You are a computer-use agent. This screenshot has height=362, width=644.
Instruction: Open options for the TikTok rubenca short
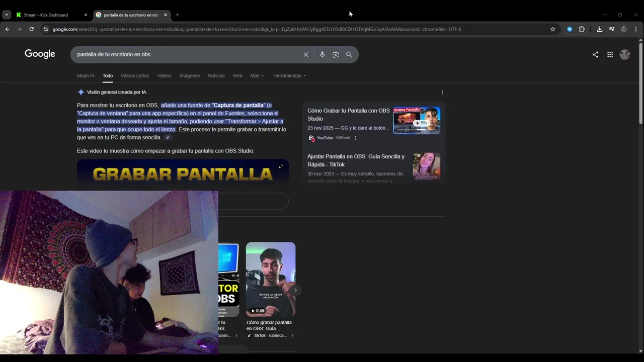click(292, 335)
